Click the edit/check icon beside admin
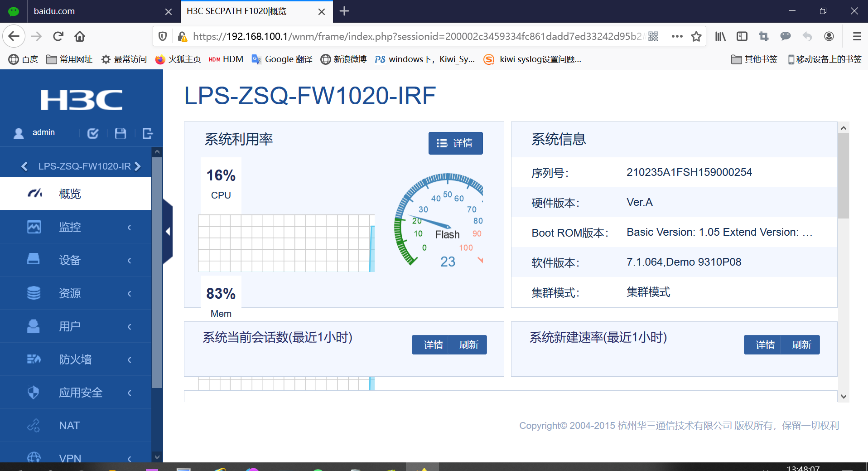 coord(93,133)
